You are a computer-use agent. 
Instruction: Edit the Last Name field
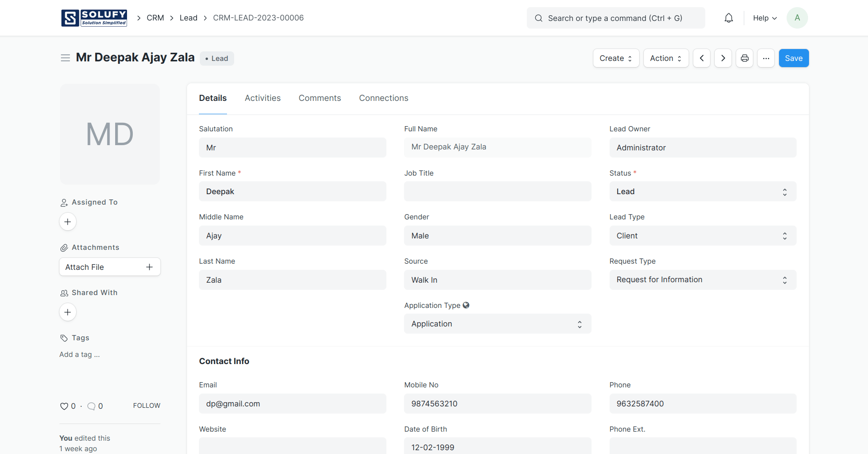(x=292, y=280)
